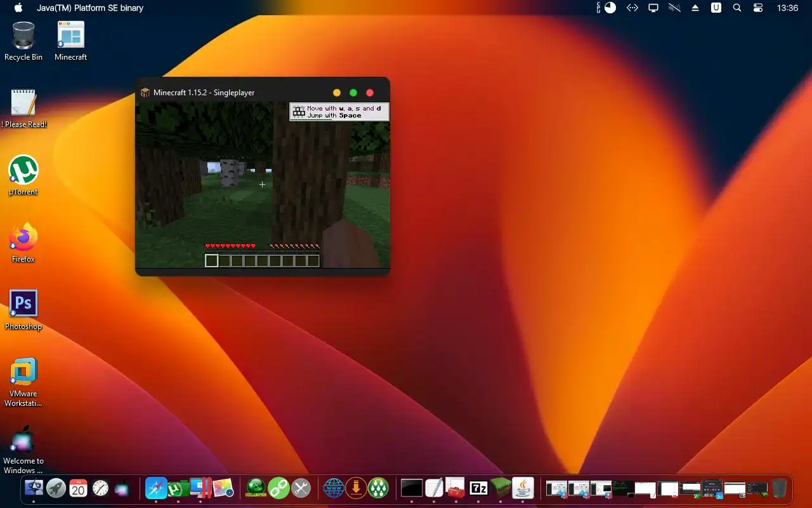Click the display monitor menu bar icon
Image resolution: width=812 pixels, height=508 pixels.
(653, 8)
